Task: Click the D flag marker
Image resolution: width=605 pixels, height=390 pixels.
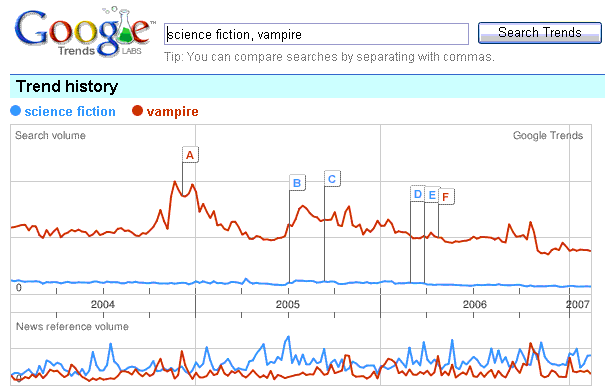Action: tap(417, 194)
